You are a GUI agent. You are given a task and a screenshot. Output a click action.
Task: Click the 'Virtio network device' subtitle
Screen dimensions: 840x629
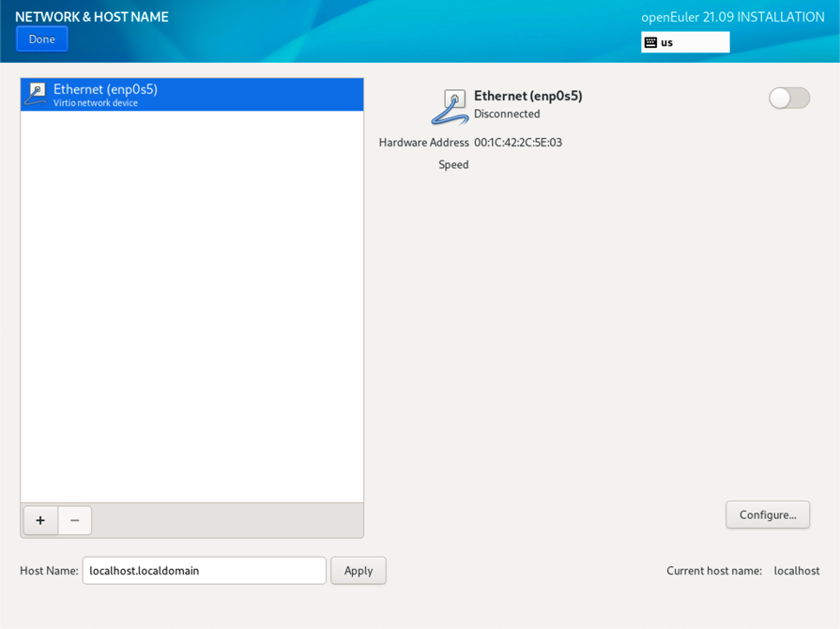(96, 103)
